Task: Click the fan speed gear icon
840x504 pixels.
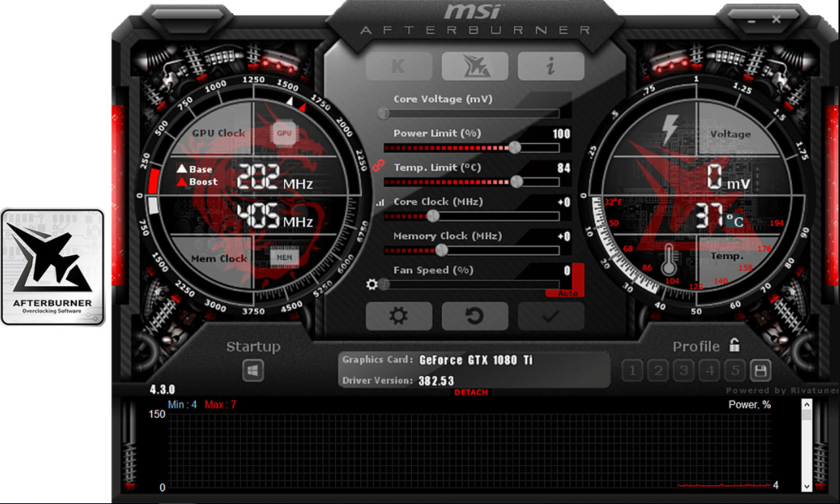Action: click(x=372, y=284)
